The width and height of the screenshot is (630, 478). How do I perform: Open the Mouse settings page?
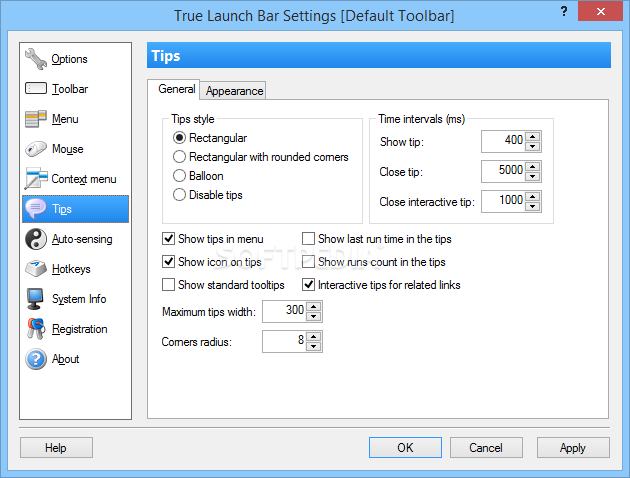(x=76, y=149)
